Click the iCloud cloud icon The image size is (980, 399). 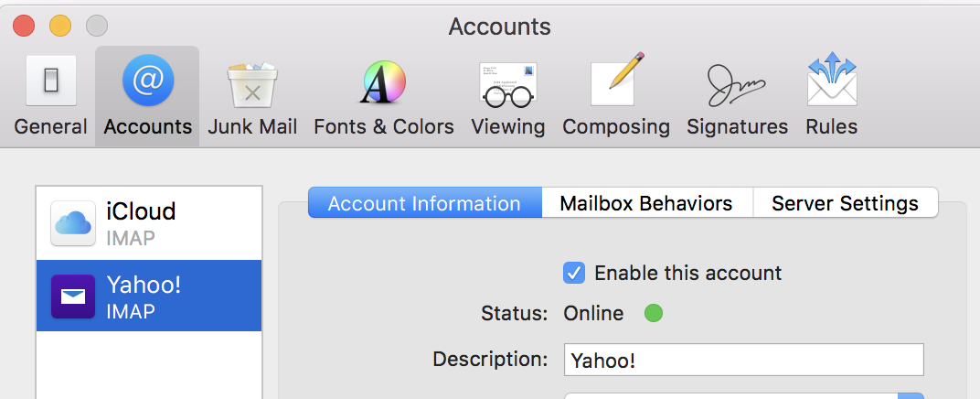pyautogui.click(x=73, y=224)
